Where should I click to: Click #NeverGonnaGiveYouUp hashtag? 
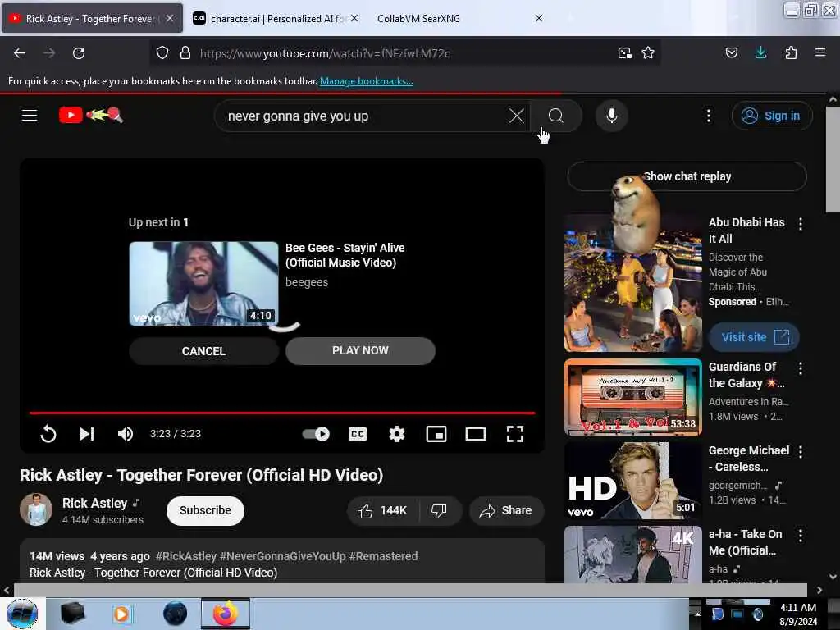282,556
